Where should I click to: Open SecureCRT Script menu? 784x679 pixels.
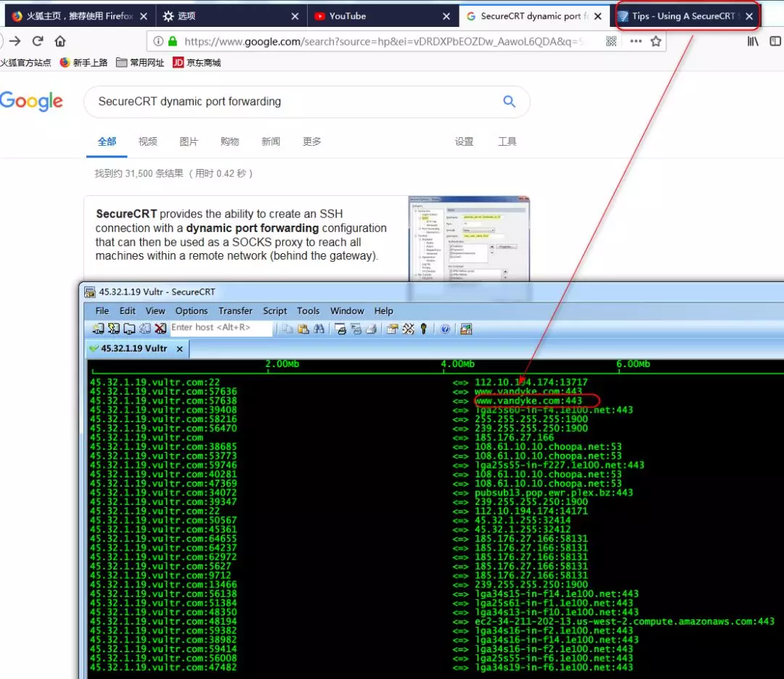pyautogui.click(x=275, y=310)
